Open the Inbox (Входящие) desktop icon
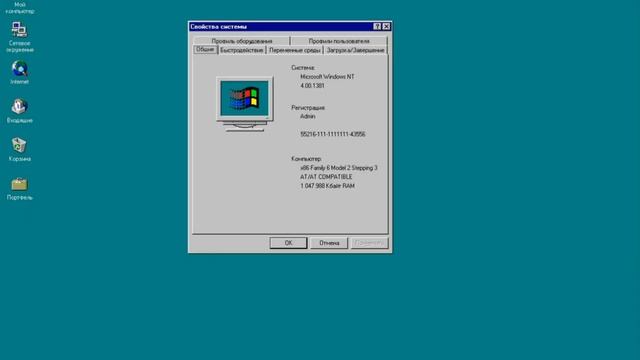Screen dimensions: 640x360 (x=19, y=111)
